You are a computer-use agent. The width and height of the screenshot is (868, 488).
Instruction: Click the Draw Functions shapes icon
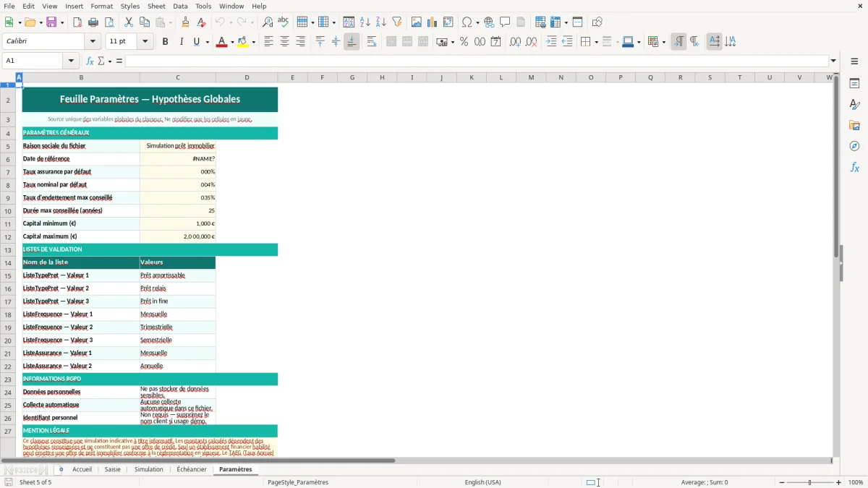pyautogui.click(x=597, y=22)
